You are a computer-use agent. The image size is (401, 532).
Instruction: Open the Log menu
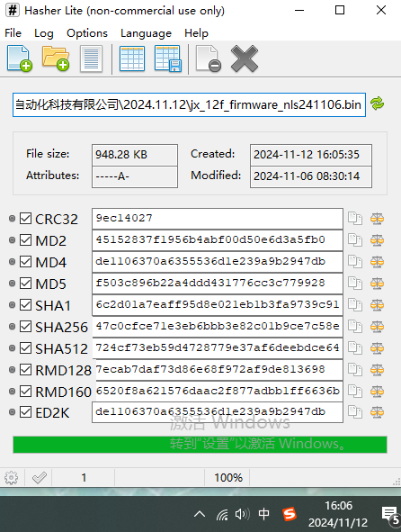[44, 33]
